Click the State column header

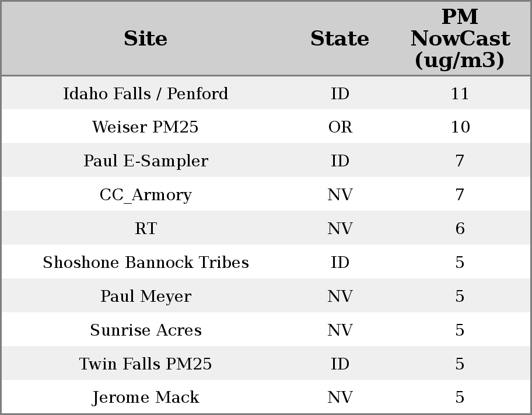pos(339,39)
